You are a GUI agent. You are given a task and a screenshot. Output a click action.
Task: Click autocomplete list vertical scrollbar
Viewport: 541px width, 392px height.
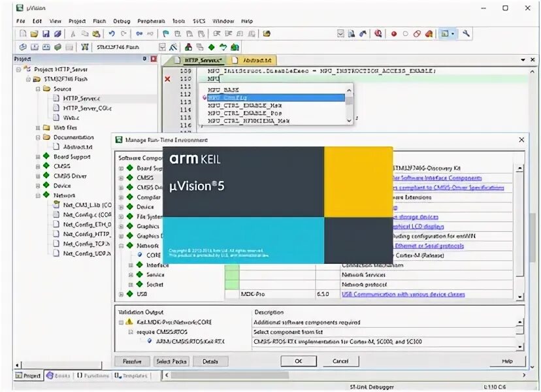click(x=349, y=105)
